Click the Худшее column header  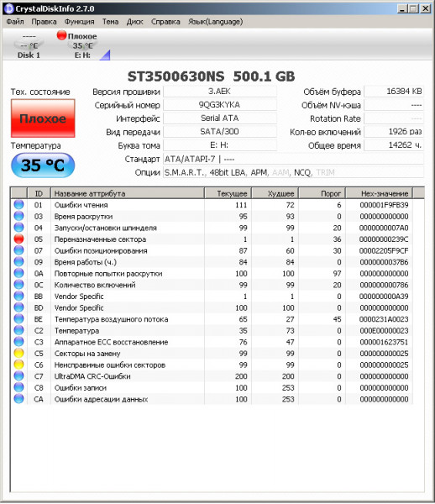275,193
